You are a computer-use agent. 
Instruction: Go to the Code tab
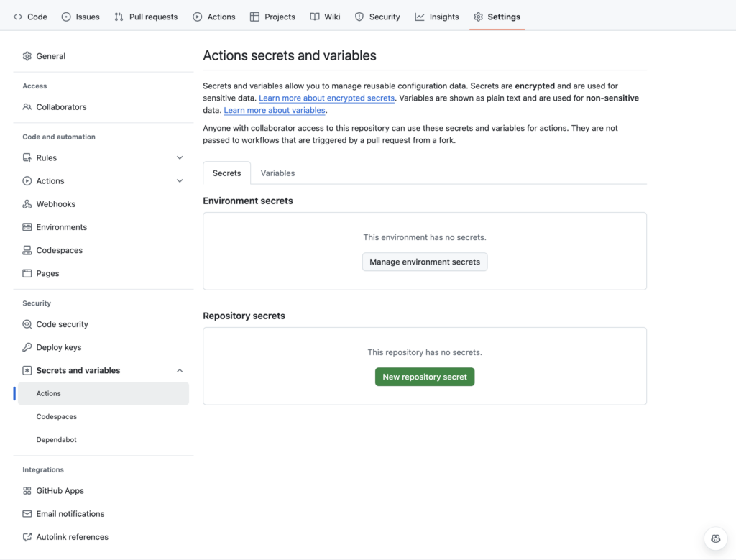point(30,17)
